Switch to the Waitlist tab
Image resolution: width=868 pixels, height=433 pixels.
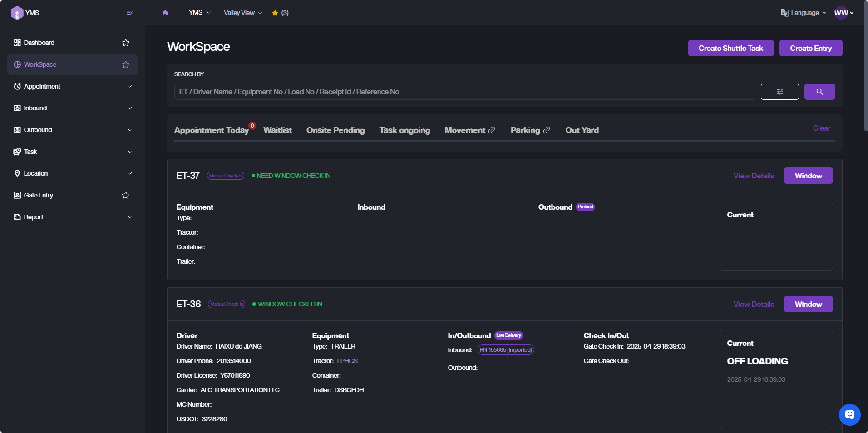coord(277,130)
